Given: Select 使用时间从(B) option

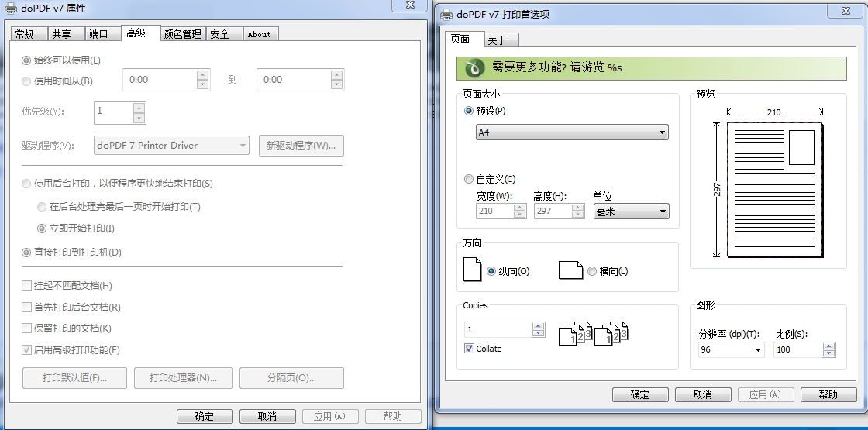Looking at the screenshot, I should (26, 81).
